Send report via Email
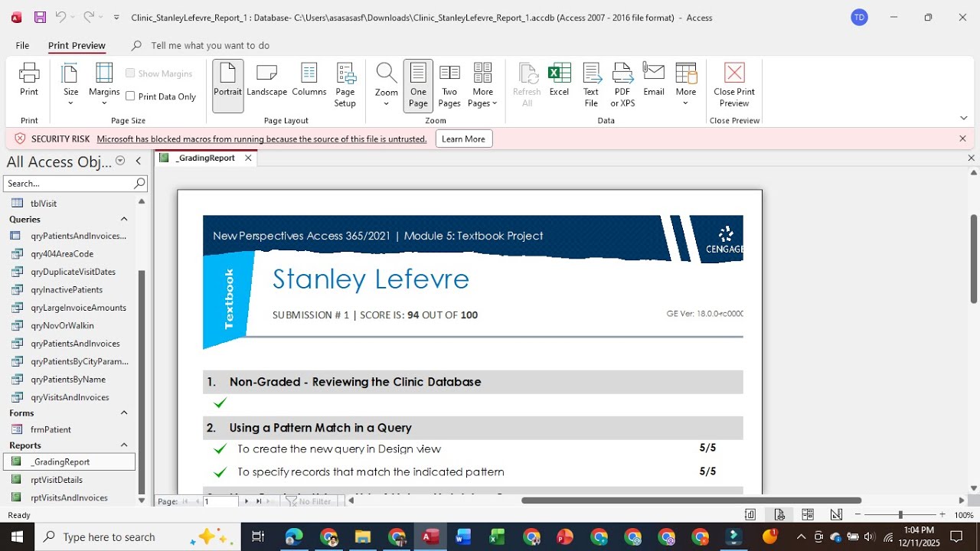Image resolution: width=980 pixels, height=551 pixels. point(654,80)
